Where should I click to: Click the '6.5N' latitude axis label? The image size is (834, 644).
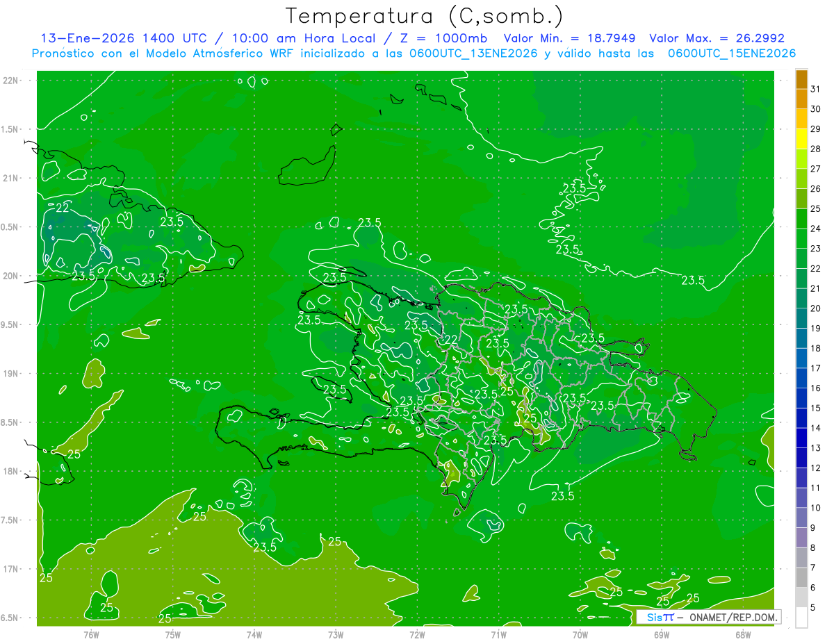10,618
